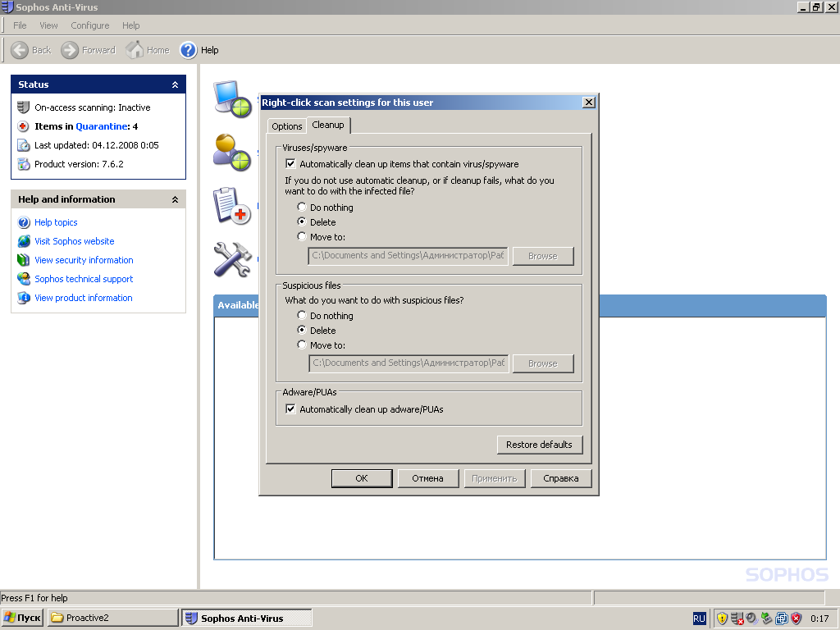Image resolution: width=840 pixels, height=630 pixels.
Task: Switch to the Cleanup tab
Action: pyautogui.click(x=328, y=125)
